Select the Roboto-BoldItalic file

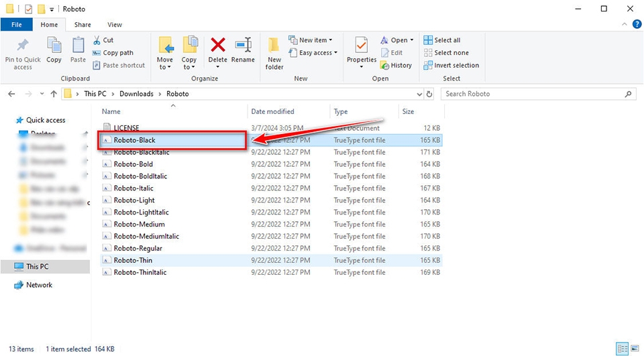[x=271, y=176]
